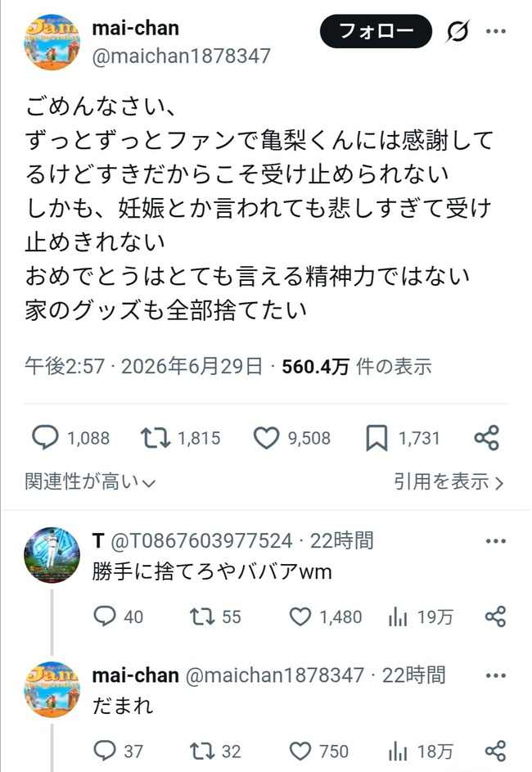
Task: Open 引用を表示 quotes link
Action: pos(449,481)
